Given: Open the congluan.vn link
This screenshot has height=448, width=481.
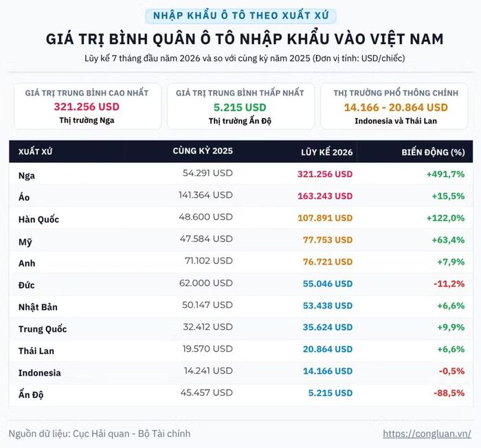Looking at the screenshot, I should click(x=427, y=434).
